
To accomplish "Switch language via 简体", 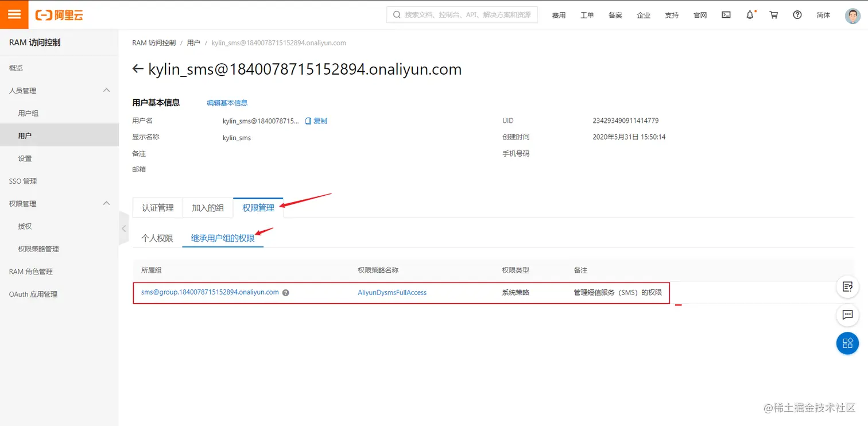I will tap(823, 15).
